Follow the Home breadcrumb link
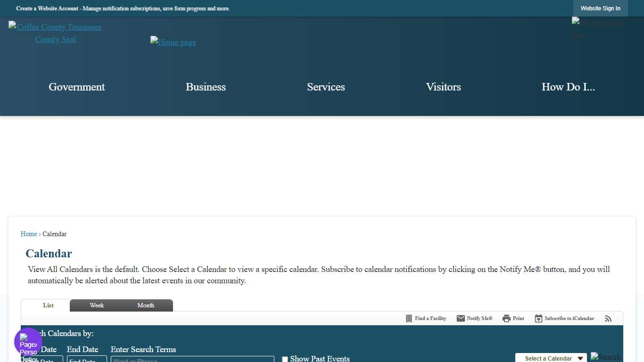The height and width of the screenshot is (362, 644). [29, 234]
